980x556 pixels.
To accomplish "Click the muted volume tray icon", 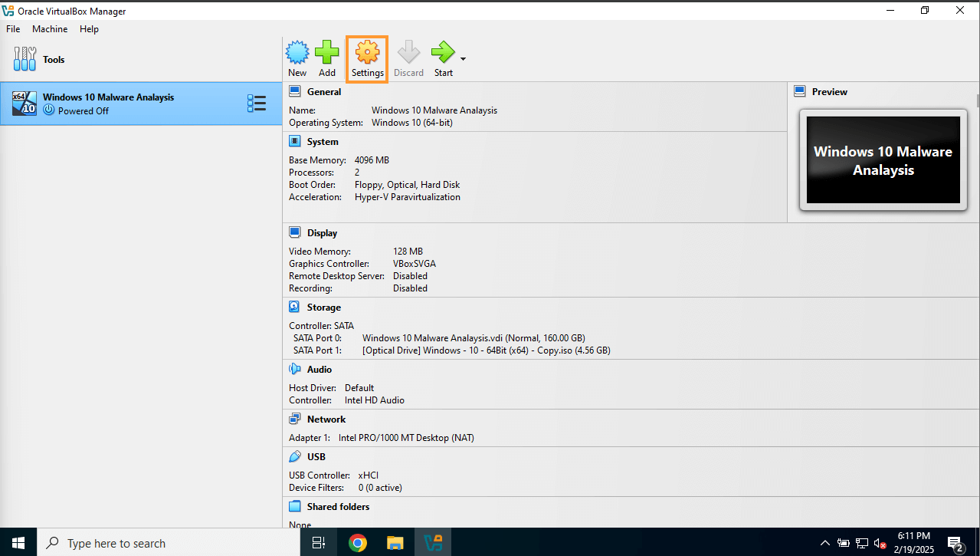I will tap(880, 543).
